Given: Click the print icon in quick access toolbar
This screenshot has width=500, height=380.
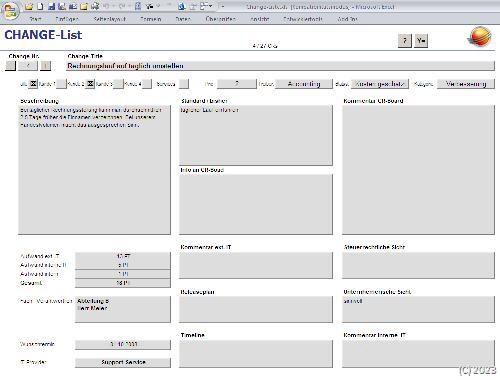Looking at the screenshot, I should [x=95, y=6].
